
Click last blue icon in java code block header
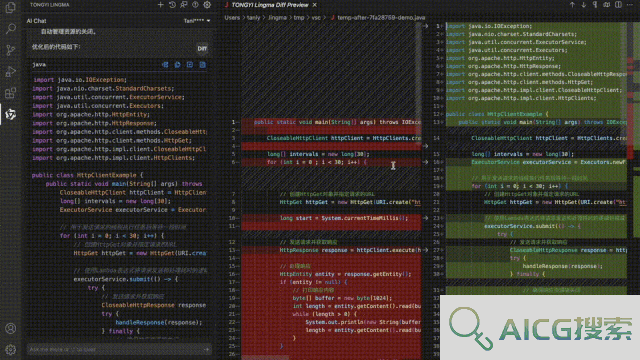coord(202,64)
